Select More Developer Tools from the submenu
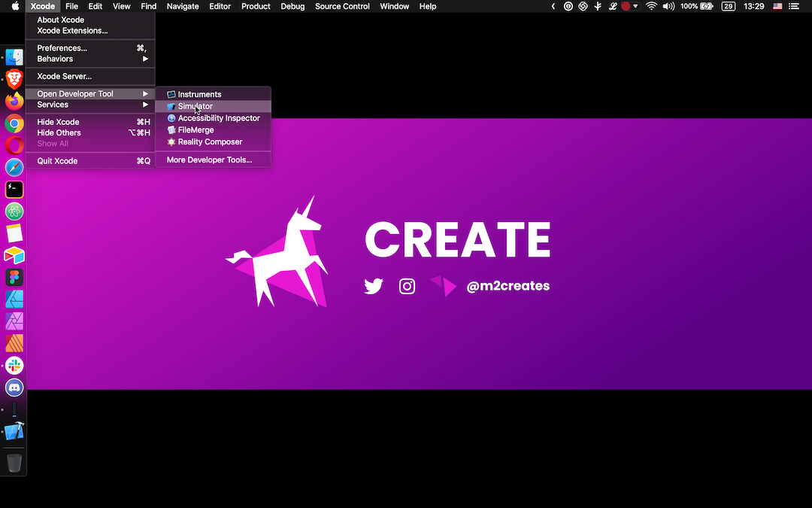812x508 pixels. (209, 160)
